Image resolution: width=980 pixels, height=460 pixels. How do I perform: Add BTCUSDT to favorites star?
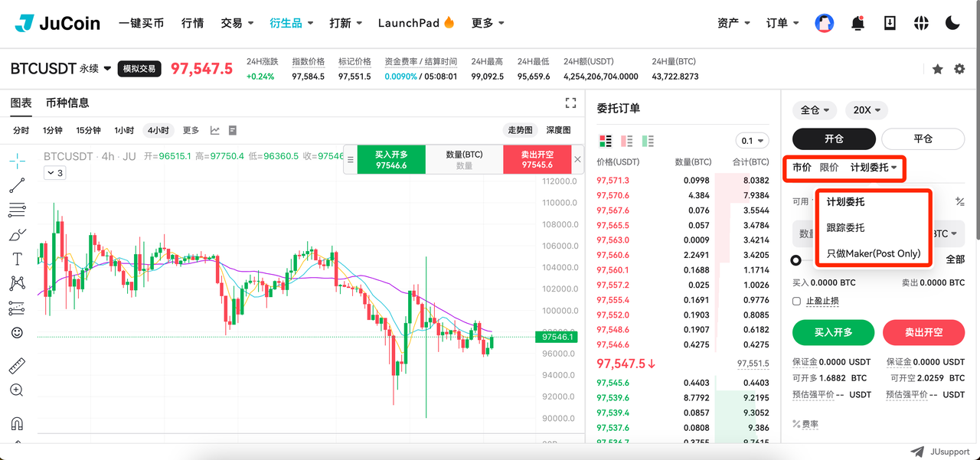point(938,69)
